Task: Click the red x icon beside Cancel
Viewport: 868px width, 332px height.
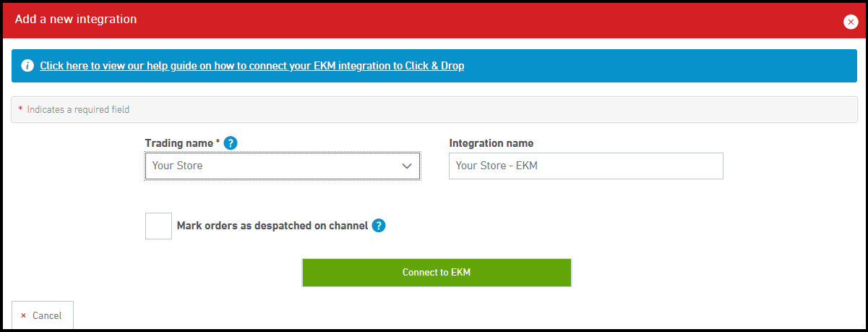Action: pos(24,316)
